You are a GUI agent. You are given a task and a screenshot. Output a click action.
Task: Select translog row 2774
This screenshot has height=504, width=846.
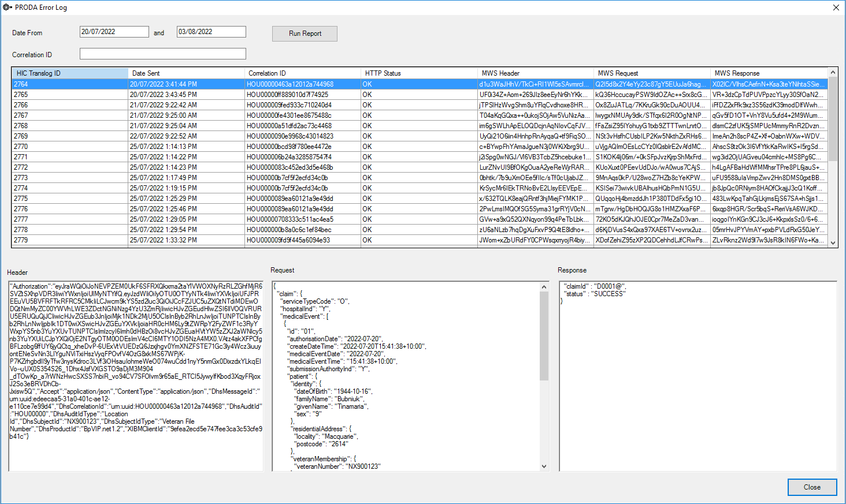(420, 188)
